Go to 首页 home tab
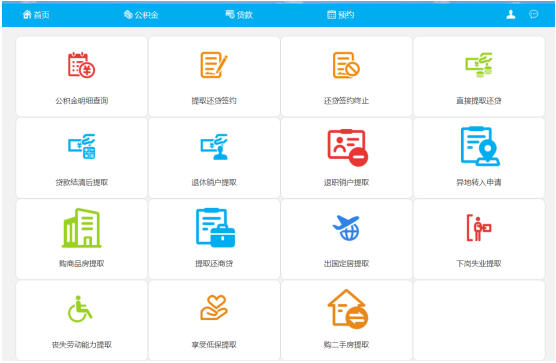 pyautogui.click(x=36, y=15)
